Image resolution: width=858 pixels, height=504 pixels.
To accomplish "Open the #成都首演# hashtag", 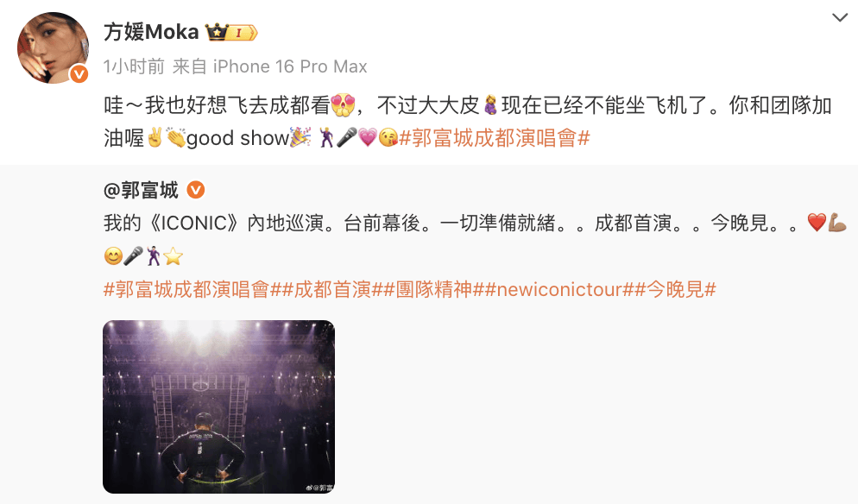I will click(x=332, y=289).
